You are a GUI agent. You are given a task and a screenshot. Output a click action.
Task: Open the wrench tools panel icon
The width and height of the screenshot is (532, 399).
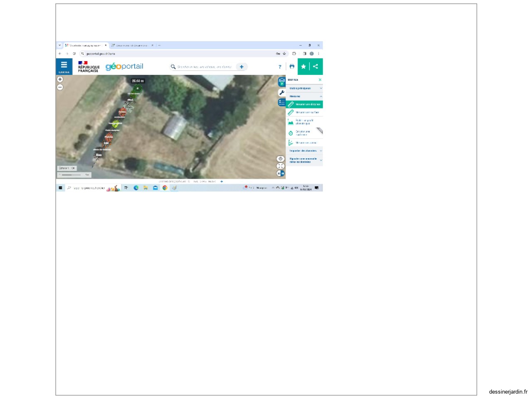(282, 92)
